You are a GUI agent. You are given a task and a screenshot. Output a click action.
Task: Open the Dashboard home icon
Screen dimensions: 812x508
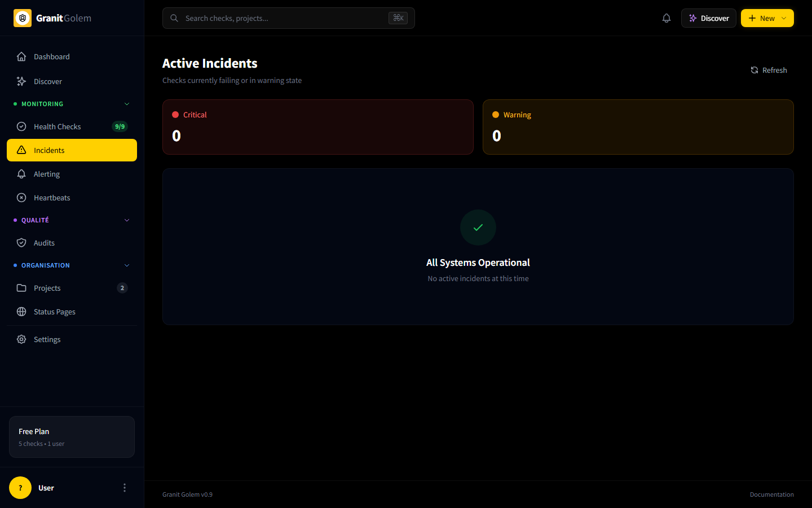(21, 56)
